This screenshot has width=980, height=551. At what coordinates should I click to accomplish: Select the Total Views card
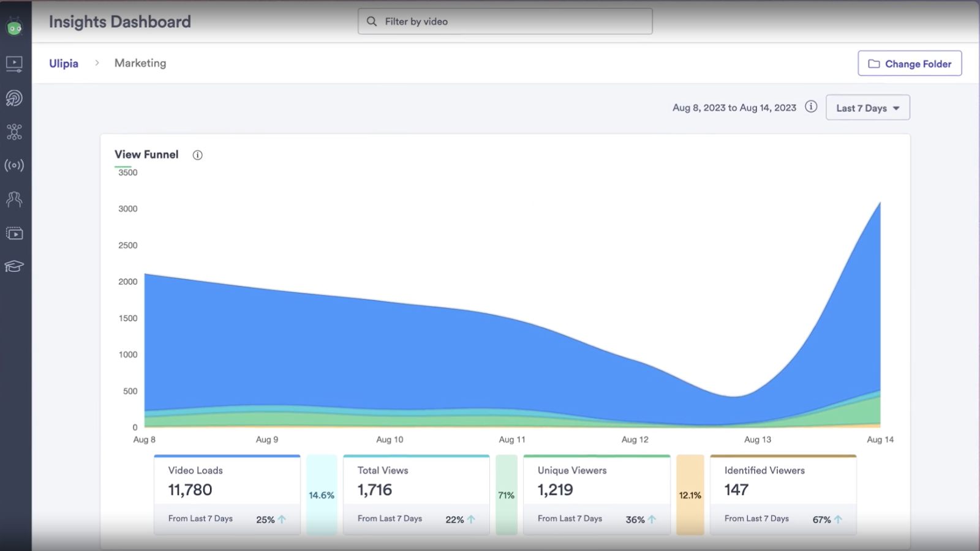417,495
